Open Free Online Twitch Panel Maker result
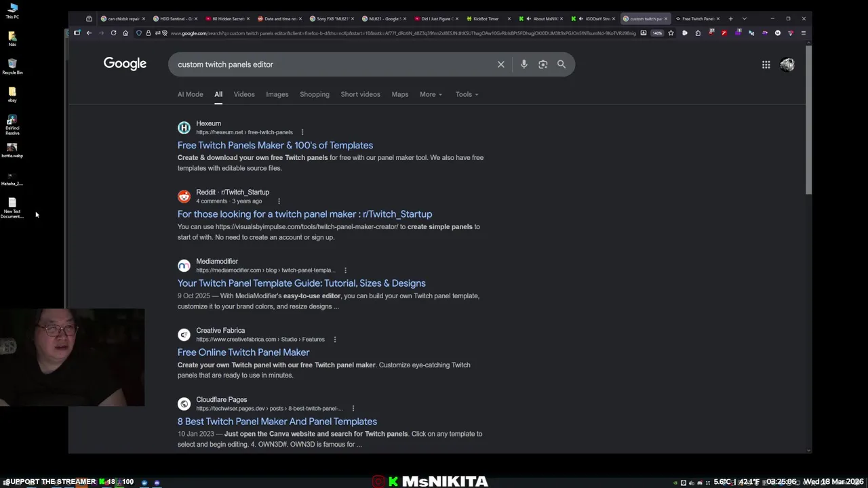The height and width of the screenshot is (488, 868). (243, 352)
